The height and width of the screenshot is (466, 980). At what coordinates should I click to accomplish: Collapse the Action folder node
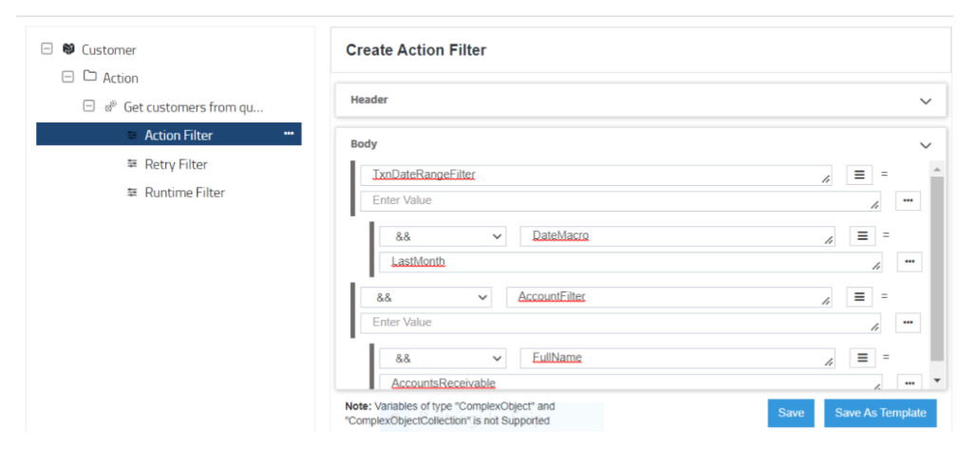67,78
